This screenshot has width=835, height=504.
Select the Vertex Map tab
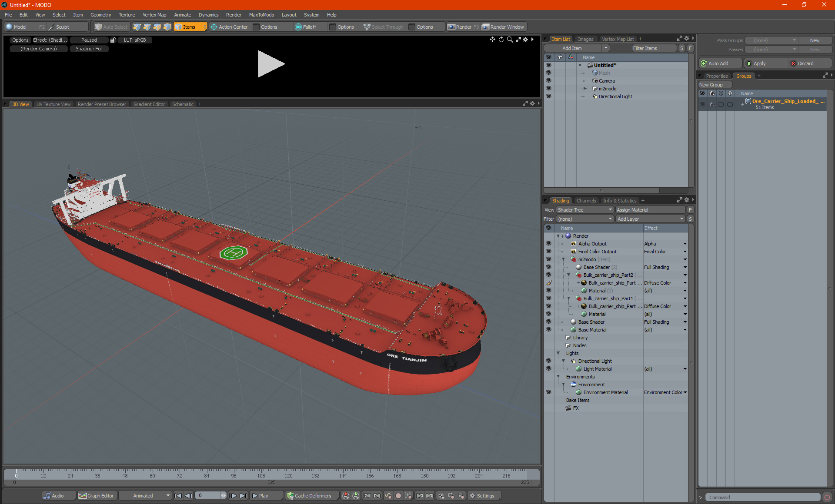tap(618, 39)
